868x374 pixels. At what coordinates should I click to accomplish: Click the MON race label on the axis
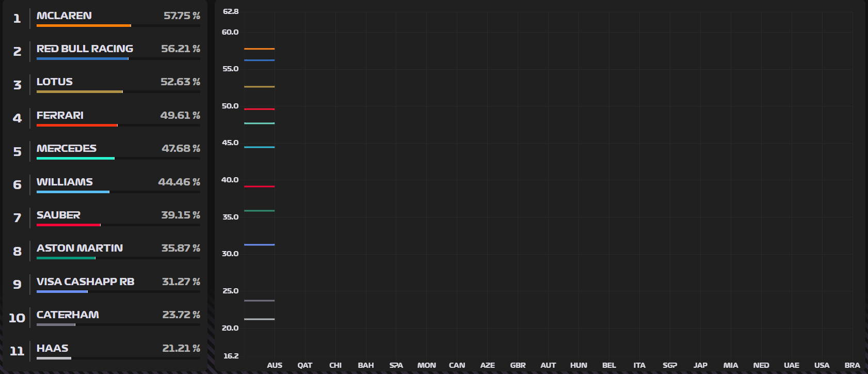tap(427, 365)
